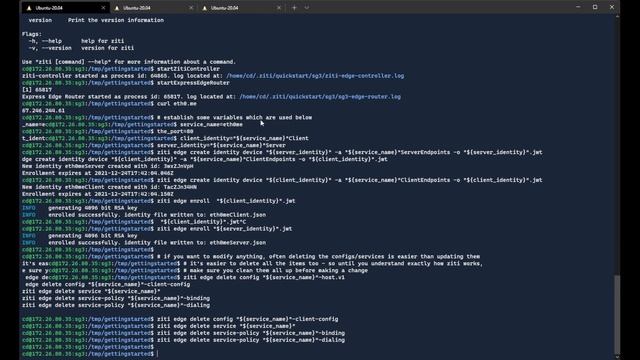640x360 pixels.
Task: Click the 'the_port=80' assignment text
Action: (175, 131)
